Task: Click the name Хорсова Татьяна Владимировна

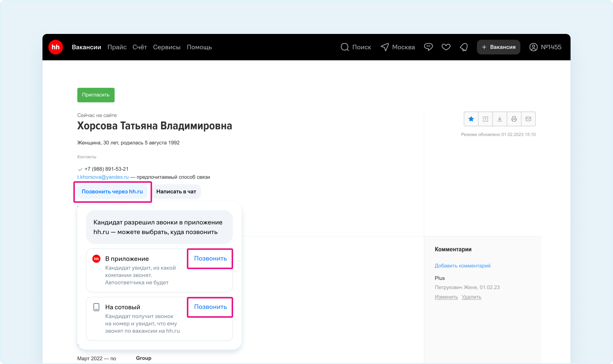Action: (154, 126)
